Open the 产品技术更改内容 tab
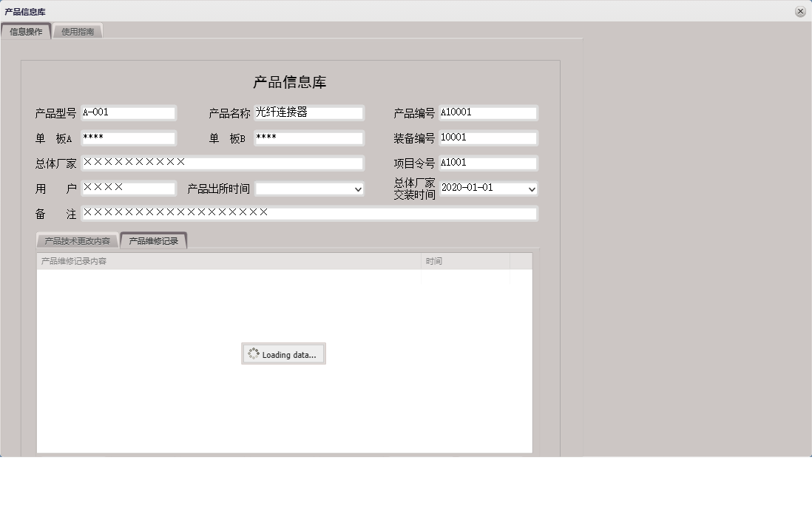This screenshot has width=812, height=508. [x=76, y=240]
